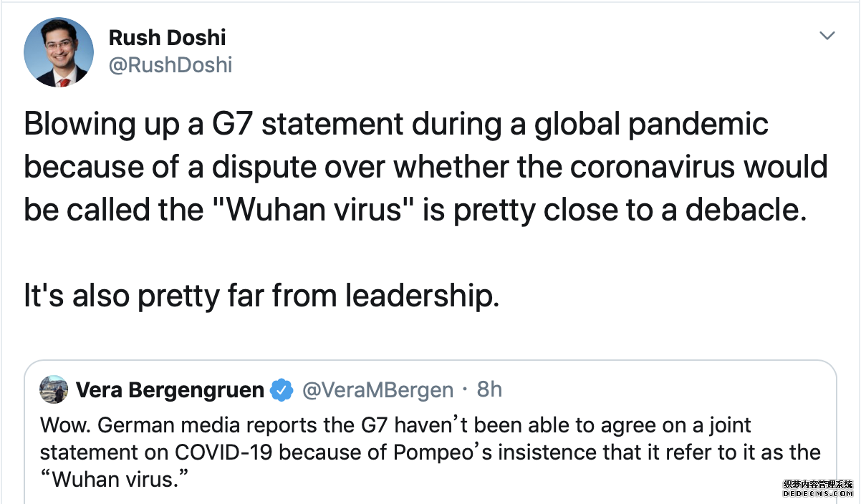Click the quoted tweet's final "Wuhan virus." line

click(x=112, y=479)
